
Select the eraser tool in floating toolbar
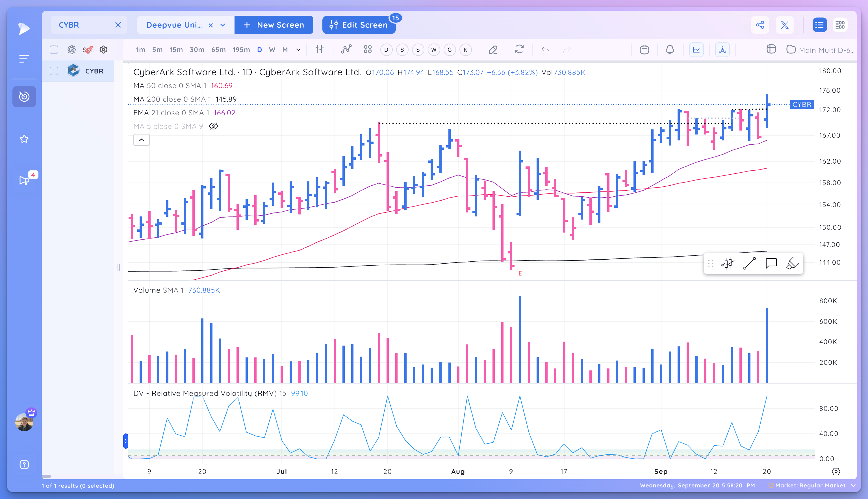(792, 263)
